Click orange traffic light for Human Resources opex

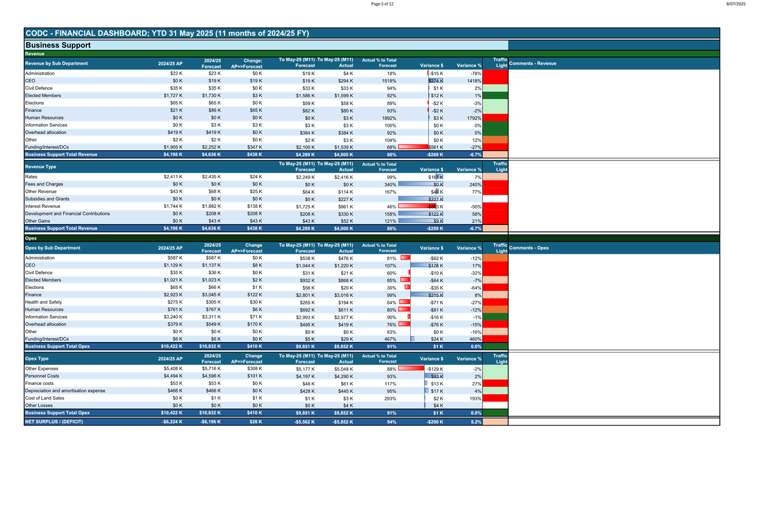click(495, 310)
